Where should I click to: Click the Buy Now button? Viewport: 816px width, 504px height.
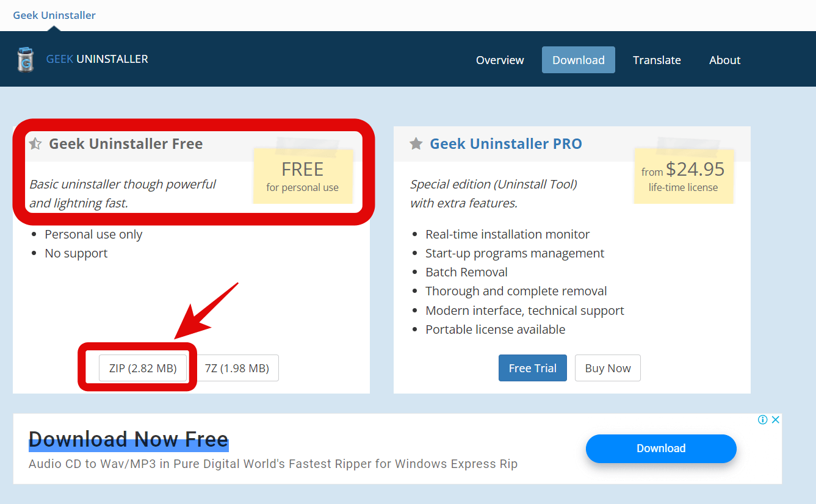608,368
